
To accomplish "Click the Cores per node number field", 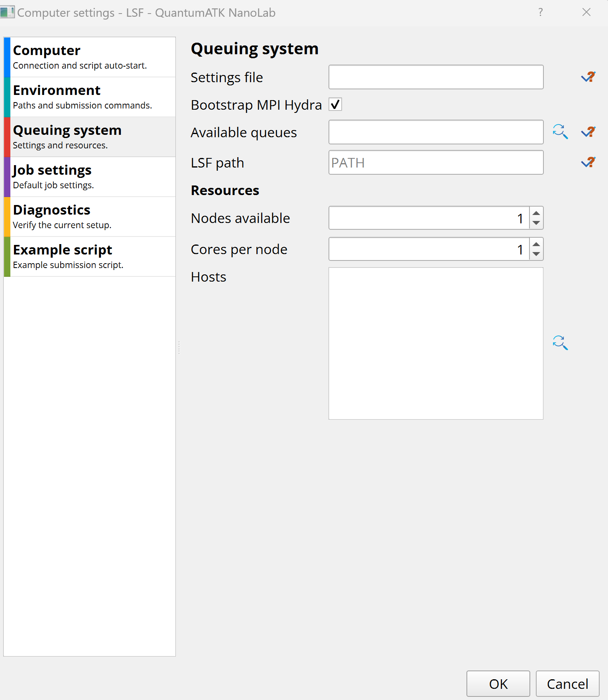I will [429, 249].
